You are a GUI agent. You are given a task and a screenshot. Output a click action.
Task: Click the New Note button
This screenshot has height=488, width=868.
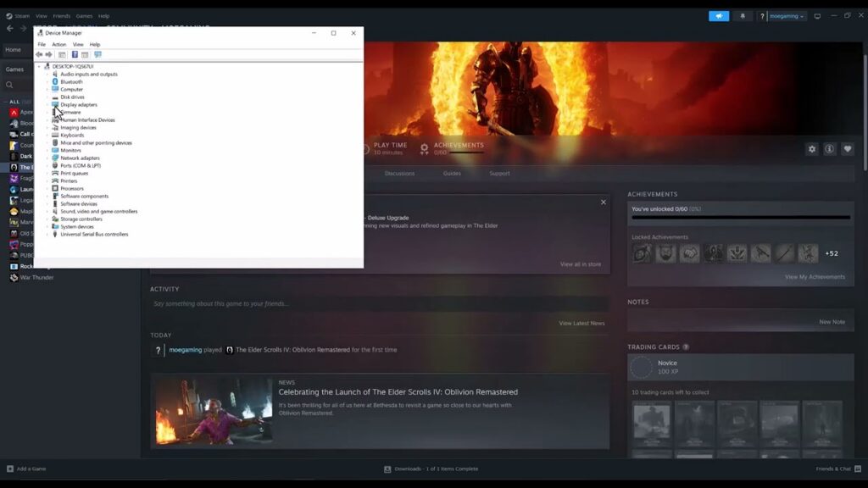[832, 322]
